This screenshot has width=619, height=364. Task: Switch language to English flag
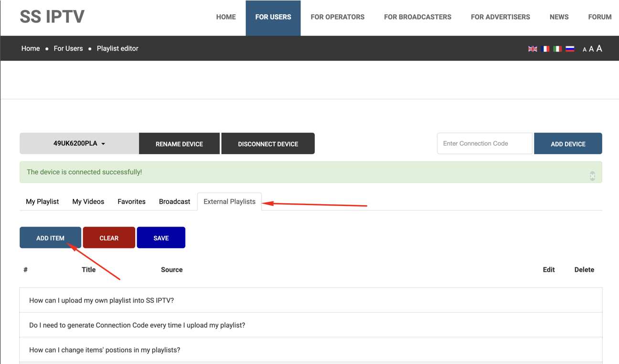pyautogui.click(x=533, y=49)
